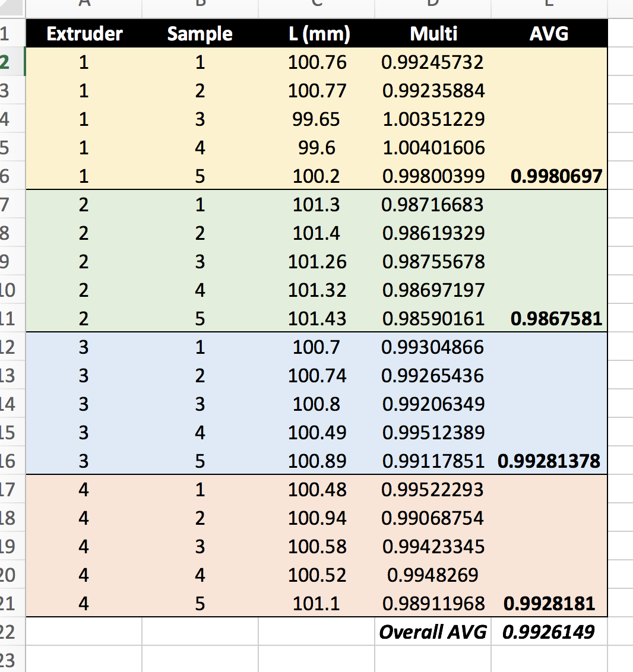The height and width of the screenshot is (672, 633).
Task: Click the Multi value 0.99512389
Action: tap(433, 433)
